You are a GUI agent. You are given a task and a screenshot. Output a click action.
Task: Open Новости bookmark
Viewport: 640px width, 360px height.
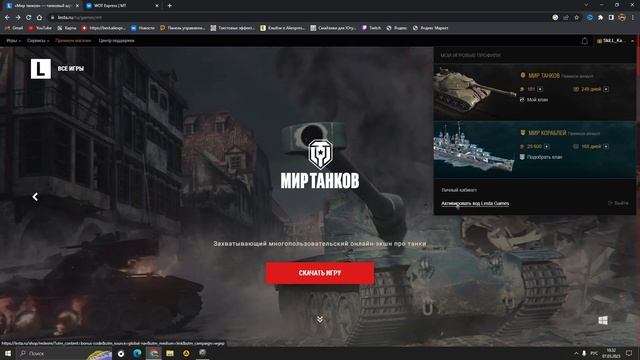coord(143,28)
